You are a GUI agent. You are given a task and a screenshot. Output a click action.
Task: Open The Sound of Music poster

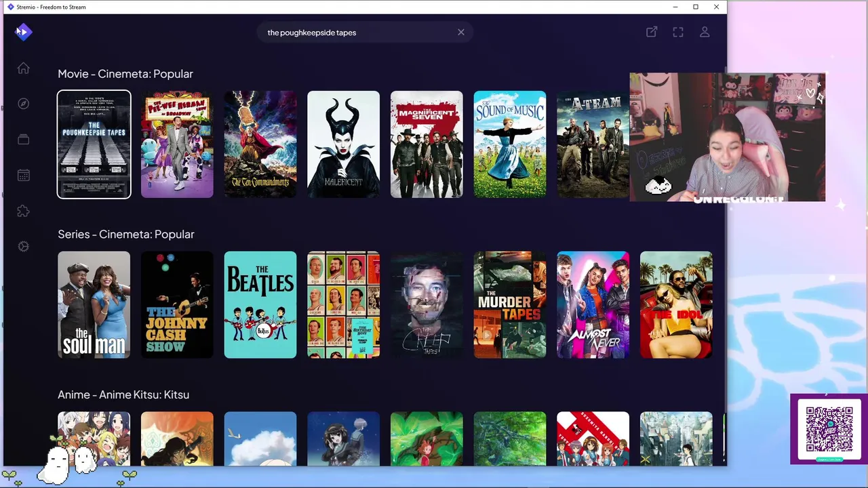pos(510,144)
